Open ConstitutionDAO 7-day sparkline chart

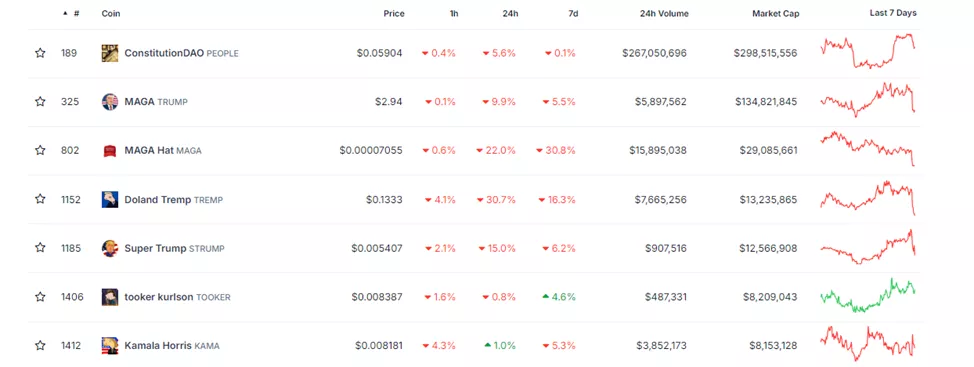[868, 51]
